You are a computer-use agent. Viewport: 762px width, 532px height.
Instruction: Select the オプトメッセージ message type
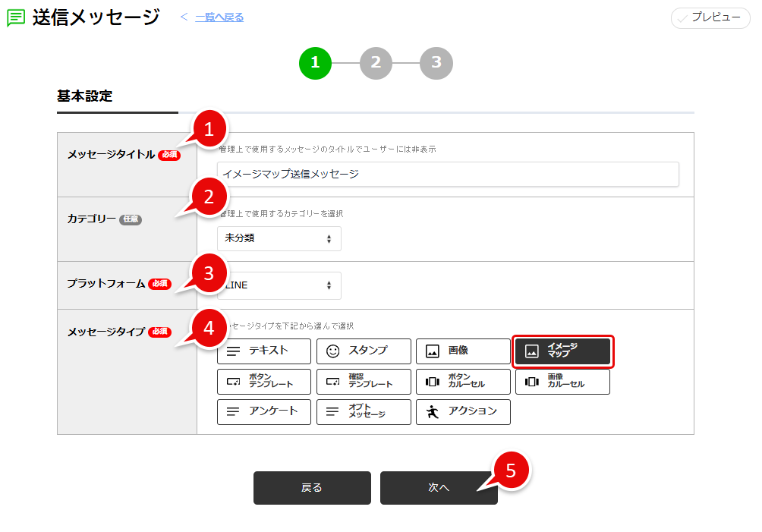click(363, 411)
